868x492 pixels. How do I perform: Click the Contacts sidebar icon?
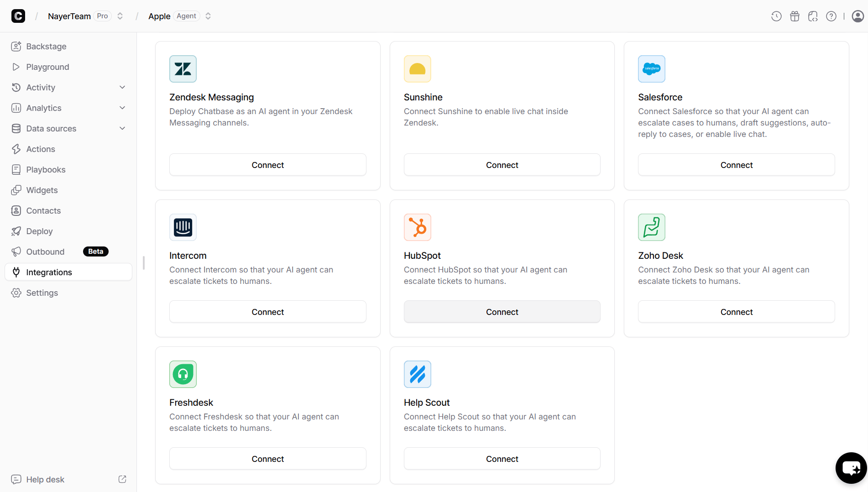click(x=16, y=210)
